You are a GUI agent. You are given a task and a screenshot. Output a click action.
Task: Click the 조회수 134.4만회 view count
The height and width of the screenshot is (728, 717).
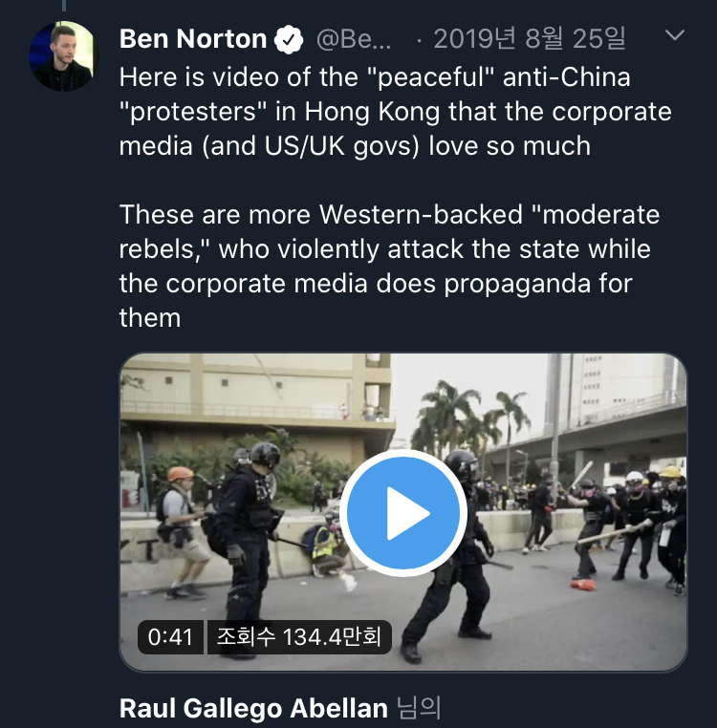[x=298, y=636]
